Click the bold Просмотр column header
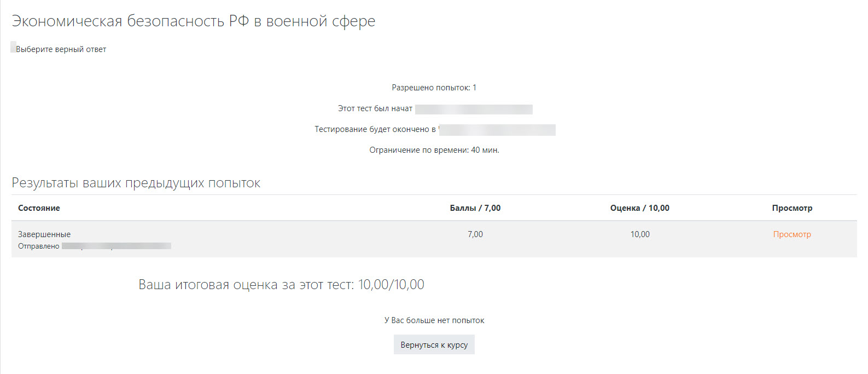This screenshot has height=374, width=868. [x=791, y=208]
